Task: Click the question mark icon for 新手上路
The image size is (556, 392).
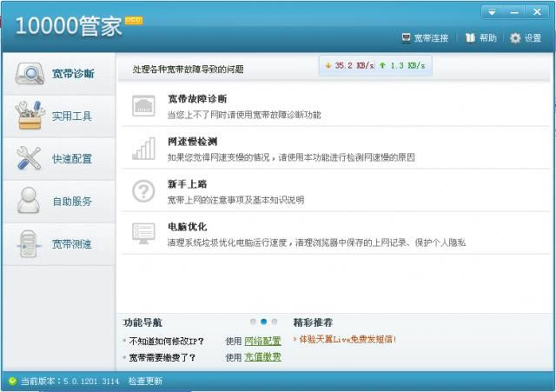Action: tap(143, 191)
